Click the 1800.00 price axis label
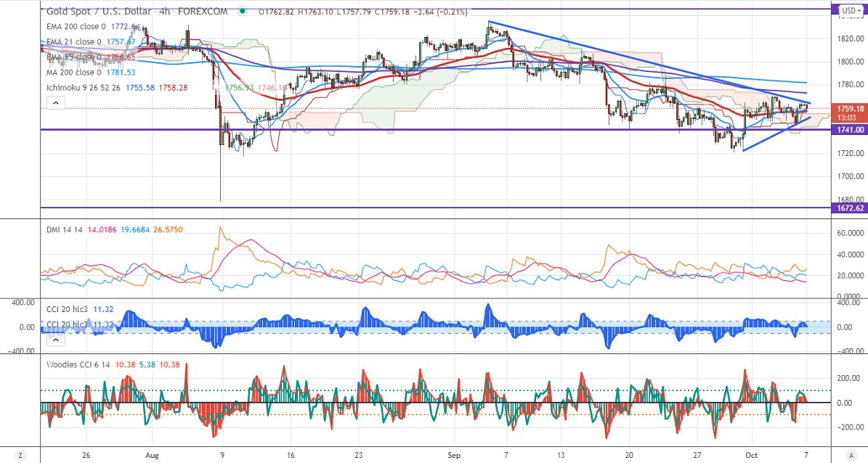Viewport: 868px width, 463px height. 851,62
